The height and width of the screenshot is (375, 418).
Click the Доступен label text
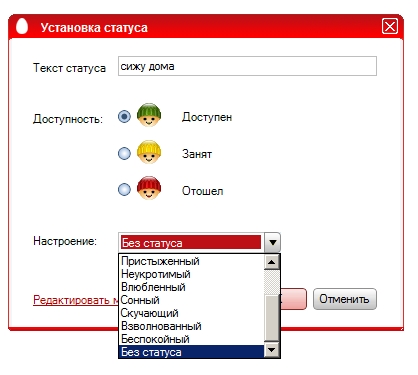(x=207, y=117)
